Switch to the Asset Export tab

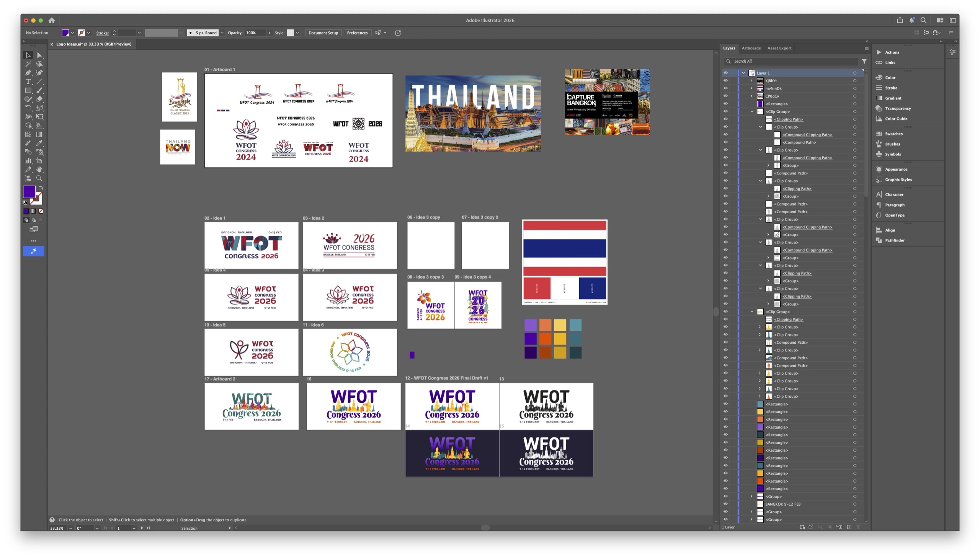click(779, 48)
